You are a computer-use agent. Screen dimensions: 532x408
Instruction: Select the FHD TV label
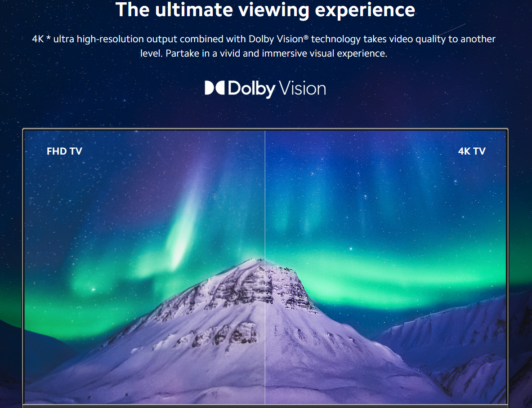(64, 151)
